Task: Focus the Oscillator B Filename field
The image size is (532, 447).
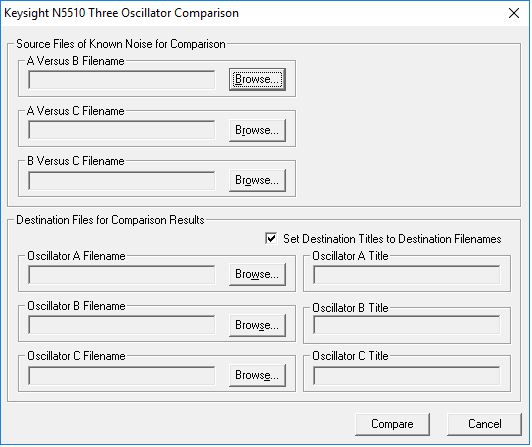Action: pyautogui.click(x=121, y=325)
